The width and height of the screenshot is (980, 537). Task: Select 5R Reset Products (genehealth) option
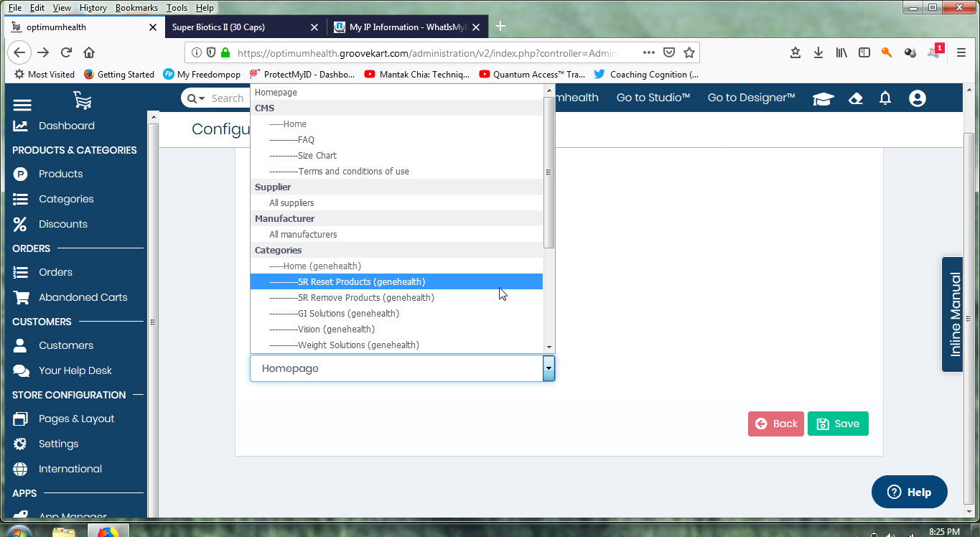[x=396, y=281]
